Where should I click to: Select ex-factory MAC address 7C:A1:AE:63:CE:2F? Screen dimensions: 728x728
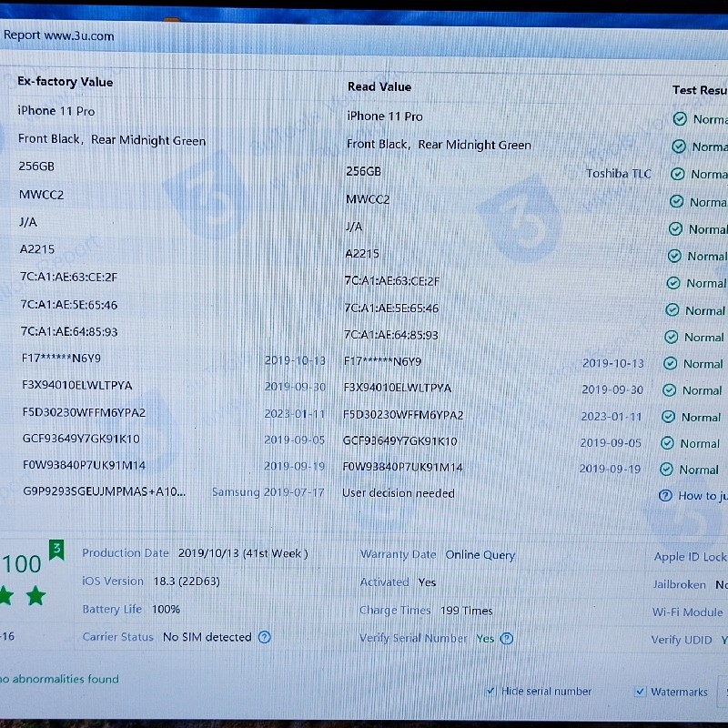(x=69, y=278)
